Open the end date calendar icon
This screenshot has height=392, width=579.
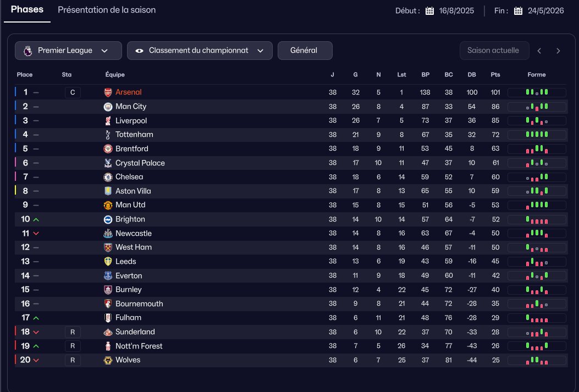click(x=518, y=11)
